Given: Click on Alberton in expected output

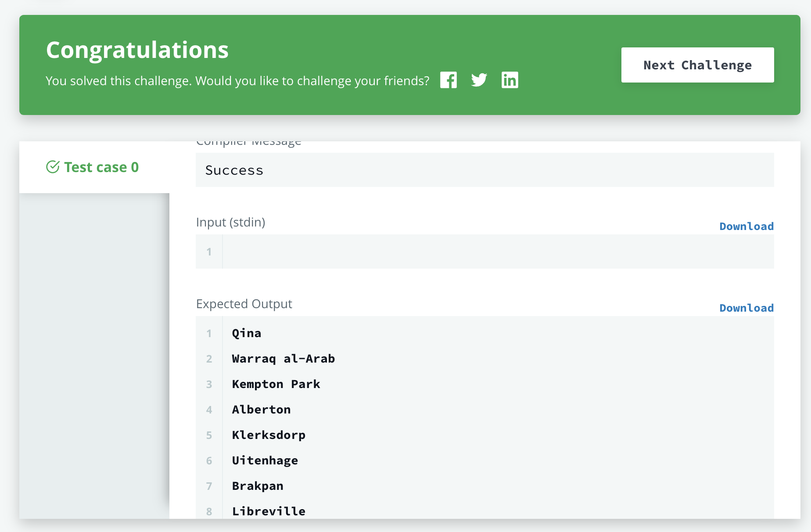Looking at the screenshot, I should click(x=261, y=410).
